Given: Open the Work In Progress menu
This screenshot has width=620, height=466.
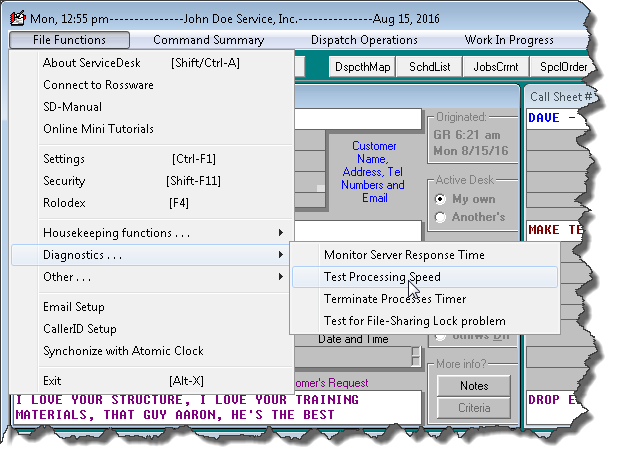Looking at the screenshot, I should [509, 40].
